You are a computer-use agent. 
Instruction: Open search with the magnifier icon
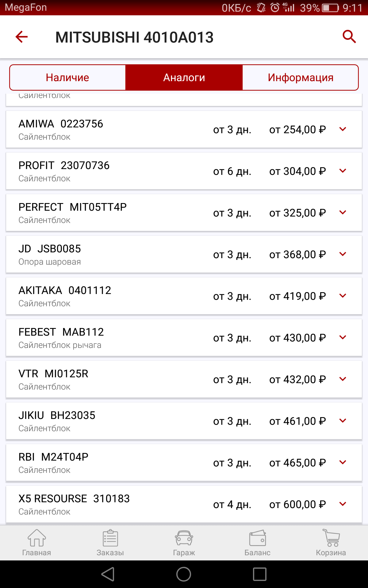pos(349,37)
